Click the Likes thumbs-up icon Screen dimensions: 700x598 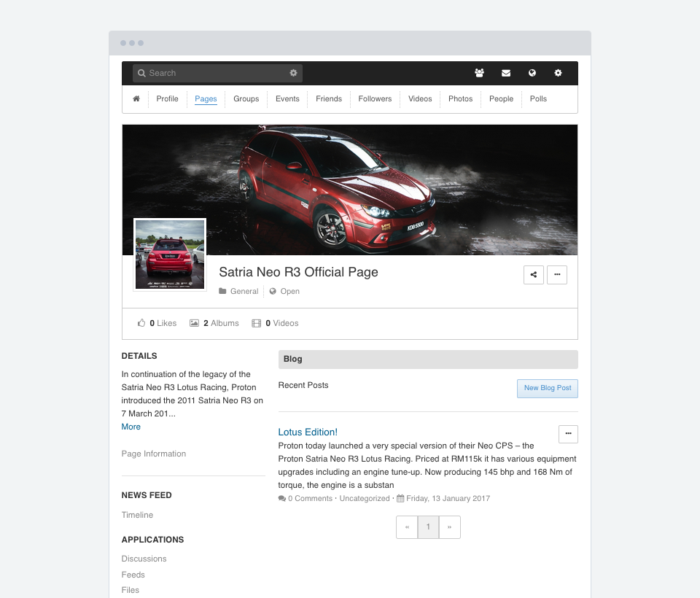click(x=141, y=323)
